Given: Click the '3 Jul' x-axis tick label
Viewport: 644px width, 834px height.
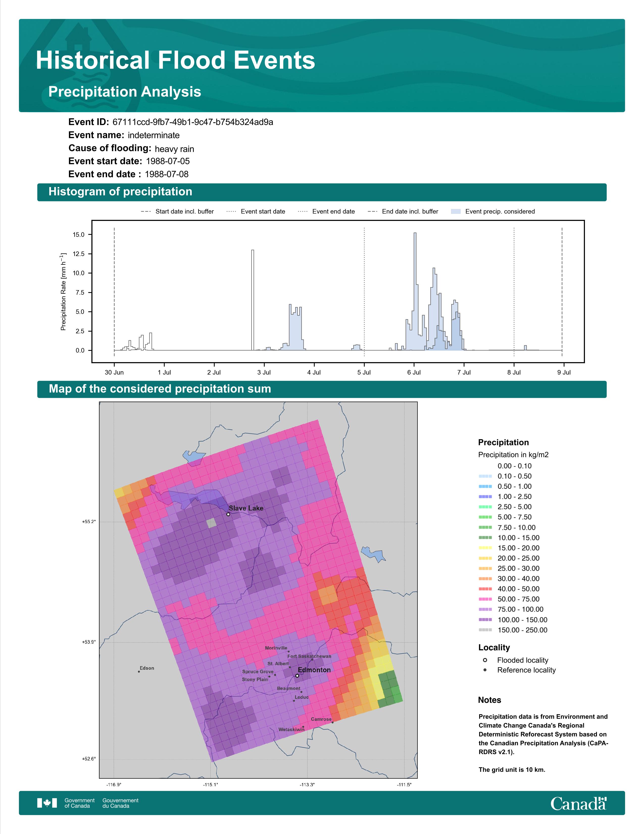Looking at the screenshot, I should pyautogui.click(x=264, y=372).
